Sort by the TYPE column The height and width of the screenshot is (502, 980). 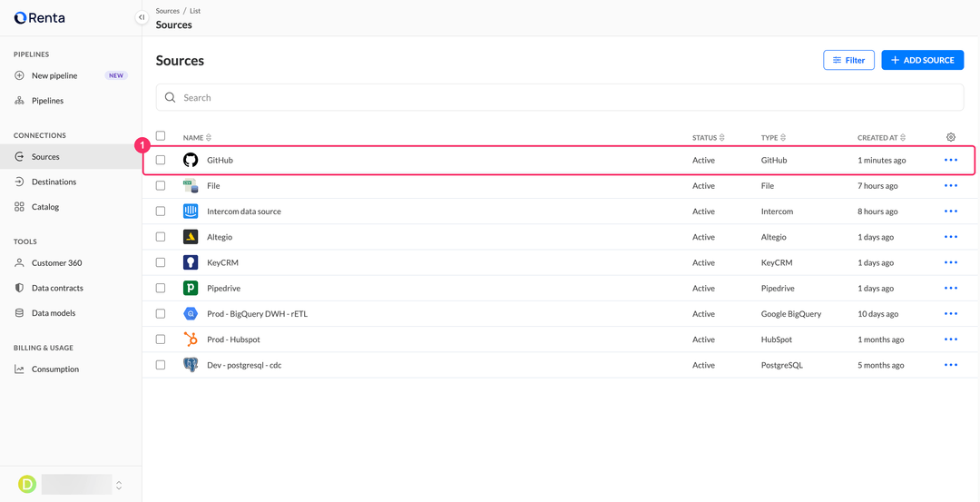pos(773,138)
